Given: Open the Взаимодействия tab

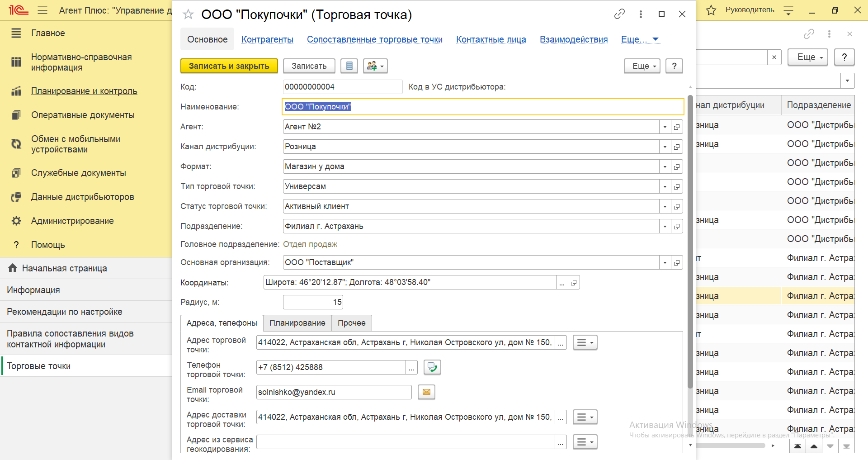Looking at the screenshot, I should pyautogui.click(x=574, y=39).
